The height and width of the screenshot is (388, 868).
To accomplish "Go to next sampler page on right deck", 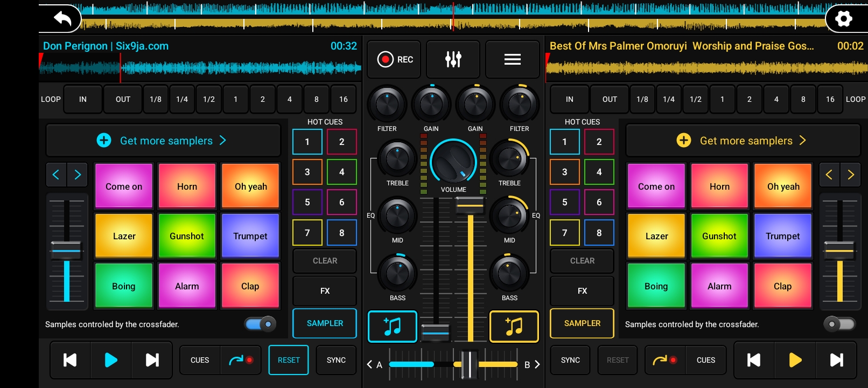I will coord(851,175).
